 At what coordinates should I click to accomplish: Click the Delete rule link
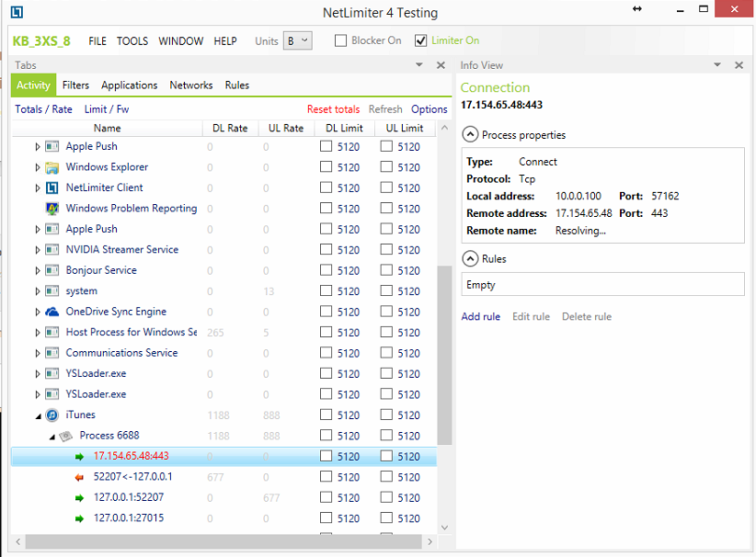click(x=586, y=316)
